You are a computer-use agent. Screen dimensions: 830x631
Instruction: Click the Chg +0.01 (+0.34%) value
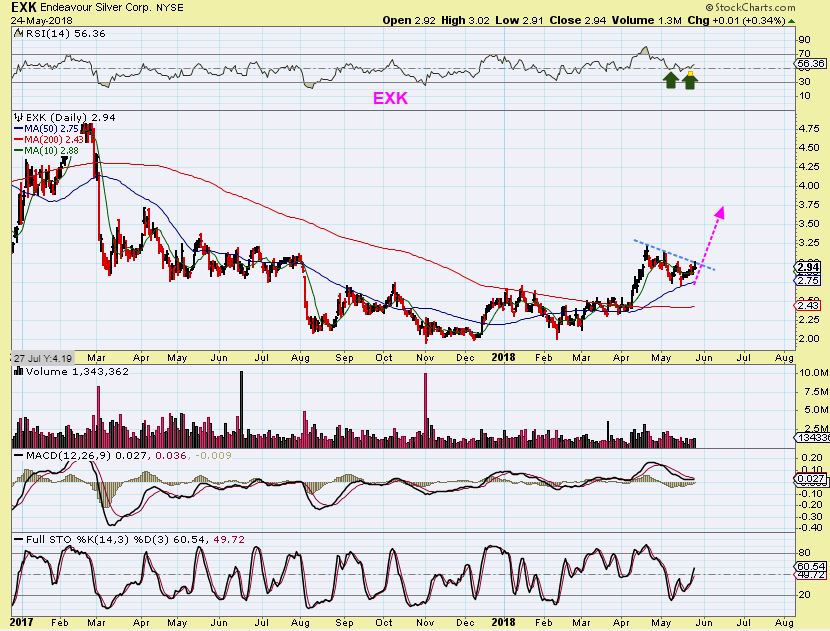pyautogui.click(x=736, y=21)
